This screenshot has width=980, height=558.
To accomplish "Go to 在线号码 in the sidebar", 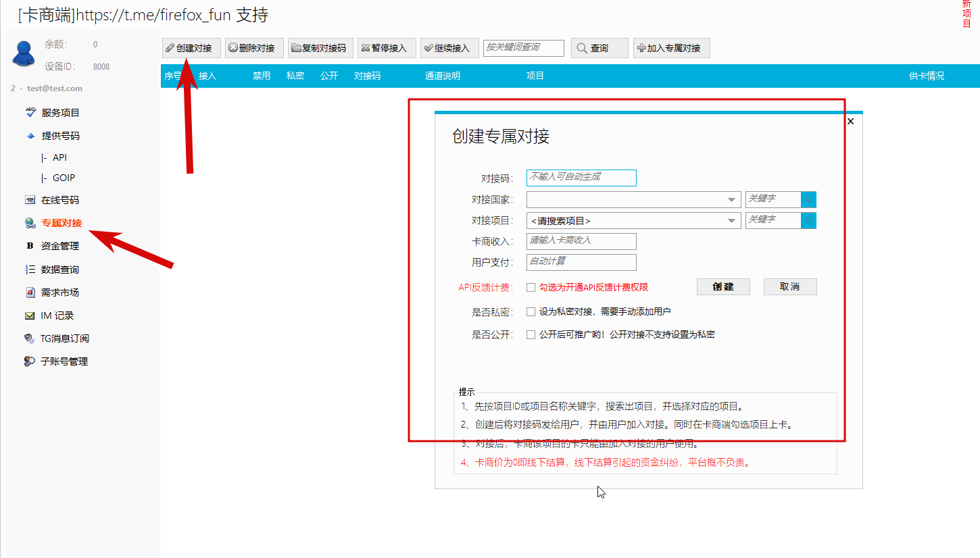I will (60, 200).
